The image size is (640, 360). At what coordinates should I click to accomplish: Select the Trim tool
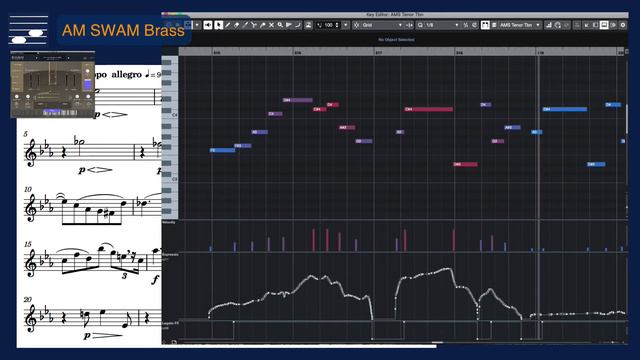coord(246,25)
